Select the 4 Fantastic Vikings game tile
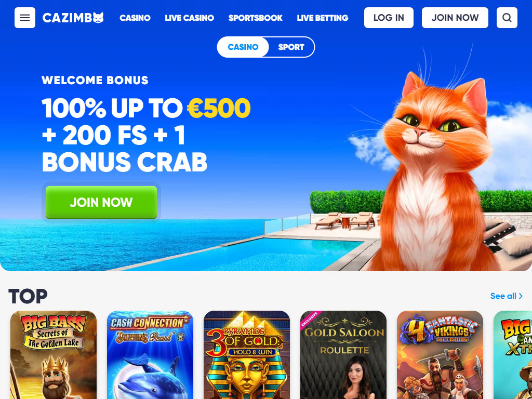Screen dimensions: 532x399 point(440,354)
